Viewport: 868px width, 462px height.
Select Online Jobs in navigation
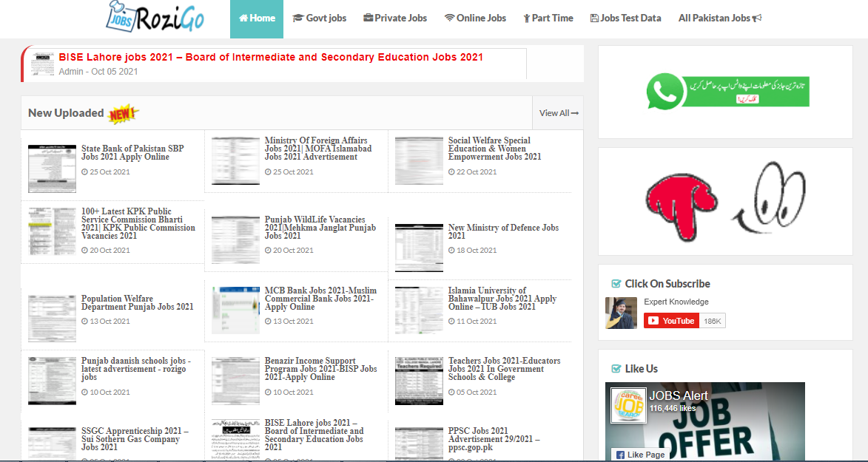pos(475,18)
